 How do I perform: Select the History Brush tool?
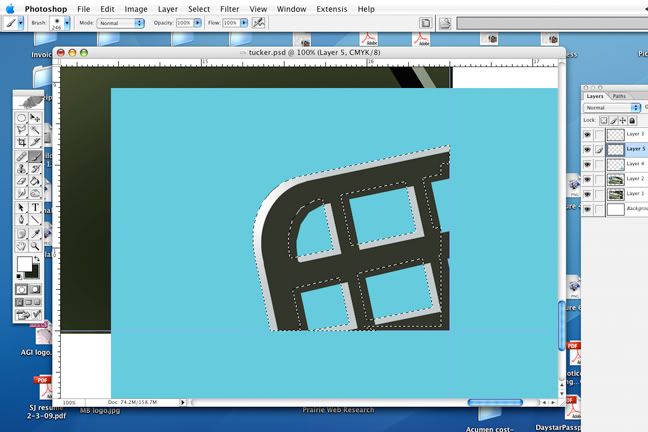coord(36,169)
